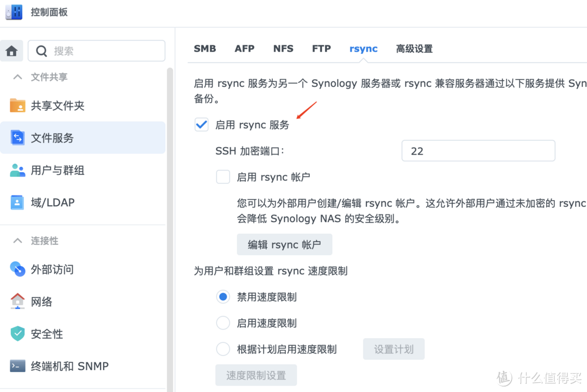
Task: Open the User & Group icon
Action: coord(17,170)
